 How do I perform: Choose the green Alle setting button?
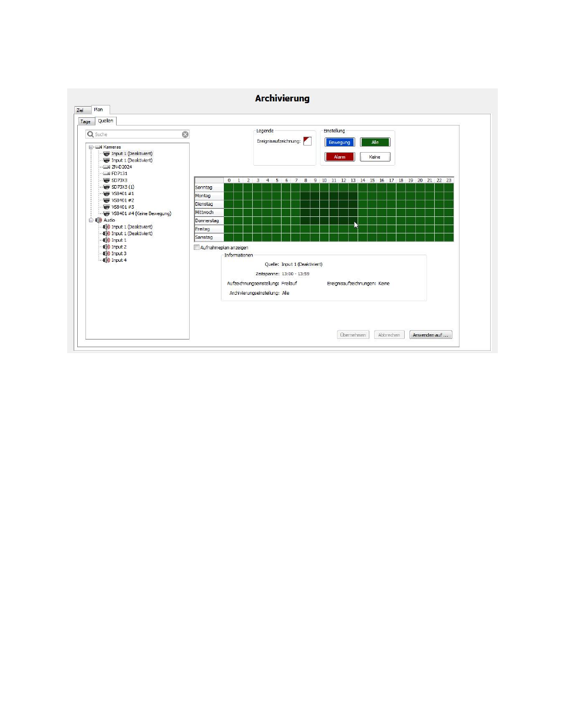point(375,142)
